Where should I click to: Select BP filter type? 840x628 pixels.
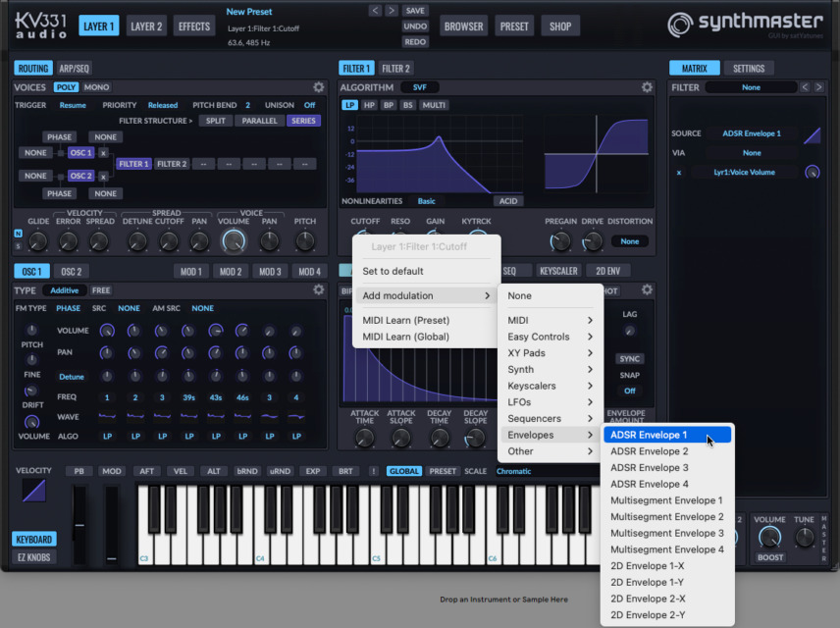tap(389, 105)
